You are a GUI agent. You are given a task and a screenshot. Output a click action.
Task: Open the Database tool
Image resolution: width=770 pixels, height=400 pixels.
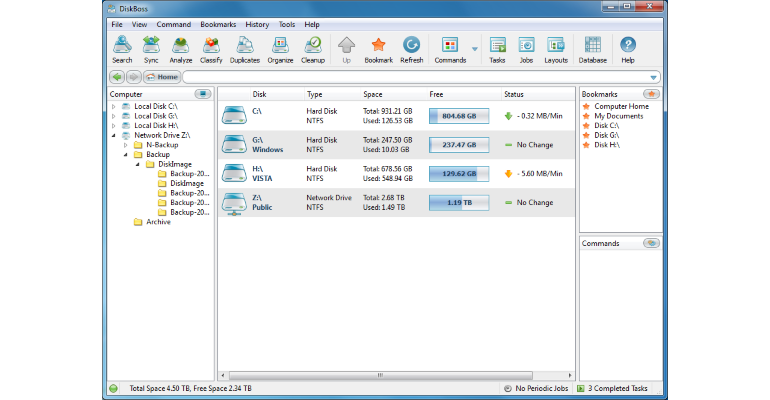pyautogui.click(x=593, y=50)
